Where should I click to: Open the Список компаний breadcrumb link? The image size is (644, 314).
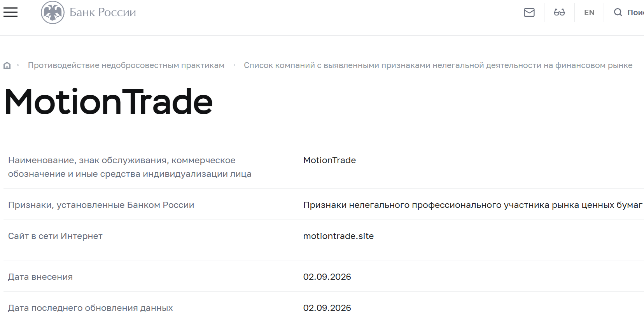[438, 65]
